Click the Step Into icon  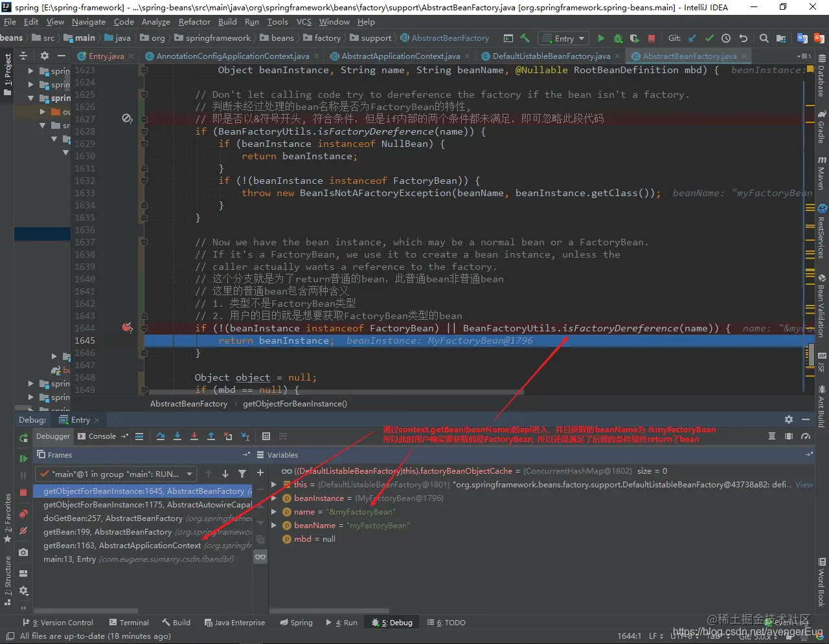pos(177,436)
